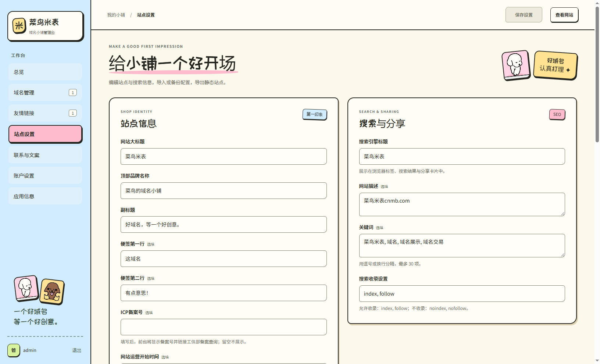Go to 友情链接 section
The height and width of the screenshot is (364, 600).
(x=45, y=113)
